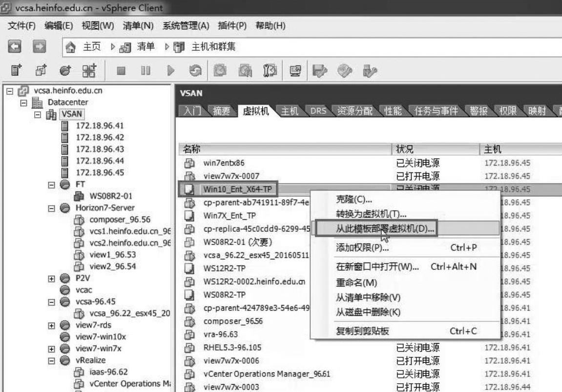
Task: Click the FT resource pool icon
Action: pos(65,184)
